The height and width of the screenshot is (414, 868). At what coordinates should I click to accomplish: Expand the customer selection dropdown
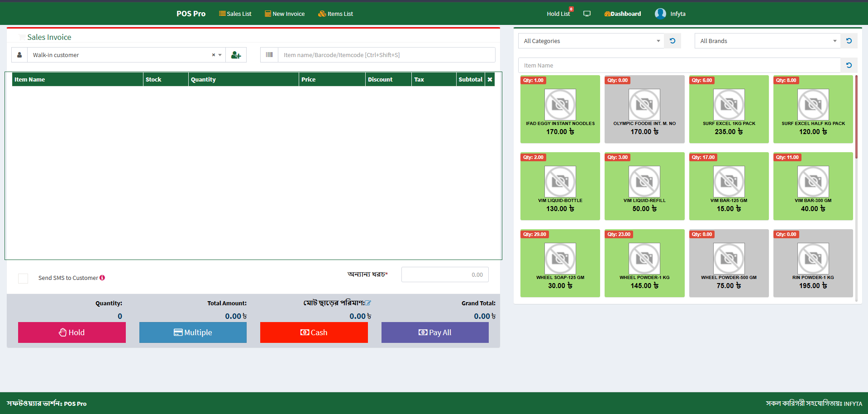(x=220, y=54)
